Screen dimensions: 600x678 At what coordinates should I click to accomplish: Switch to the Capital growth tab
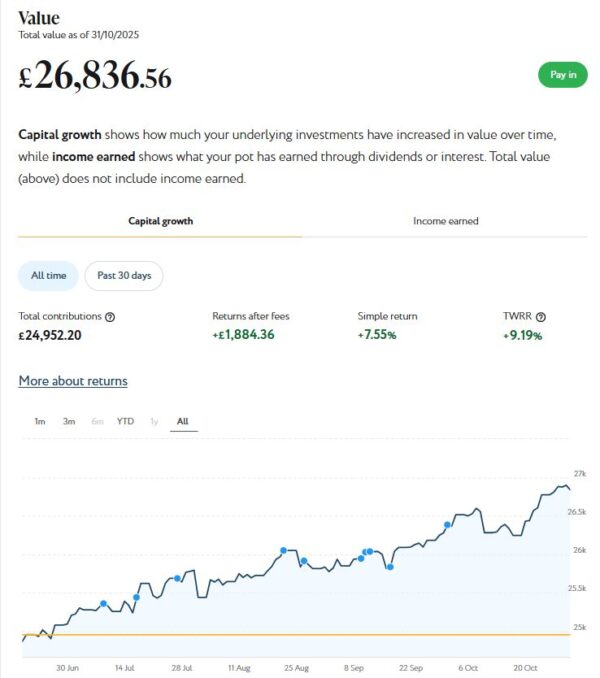(160, 221)
